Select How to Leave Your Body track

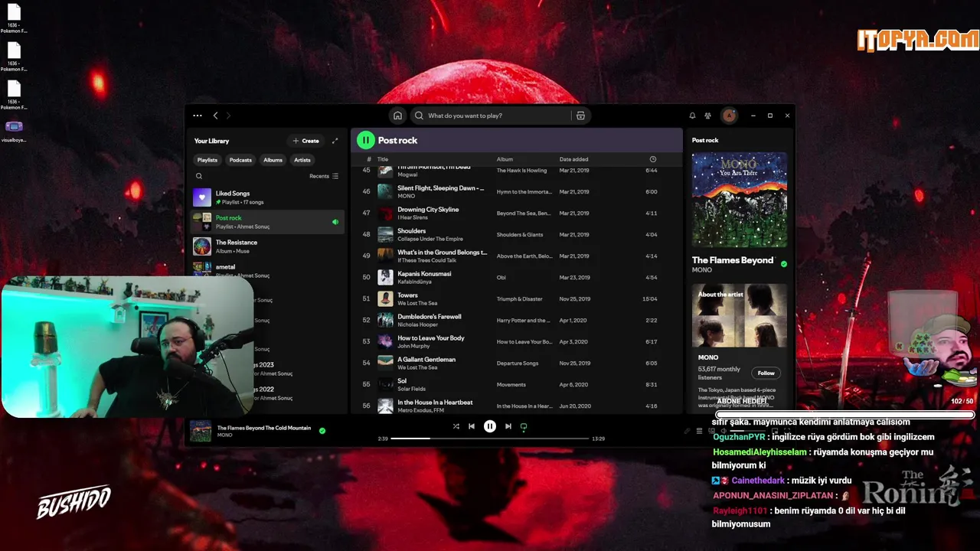pyautogui.click(x=516, y=341)
